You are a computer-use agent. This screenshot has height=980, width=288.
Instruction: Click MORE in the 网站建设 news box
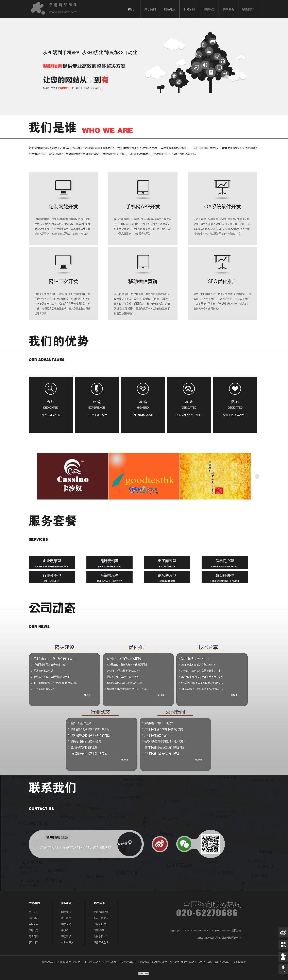point(87,695)
